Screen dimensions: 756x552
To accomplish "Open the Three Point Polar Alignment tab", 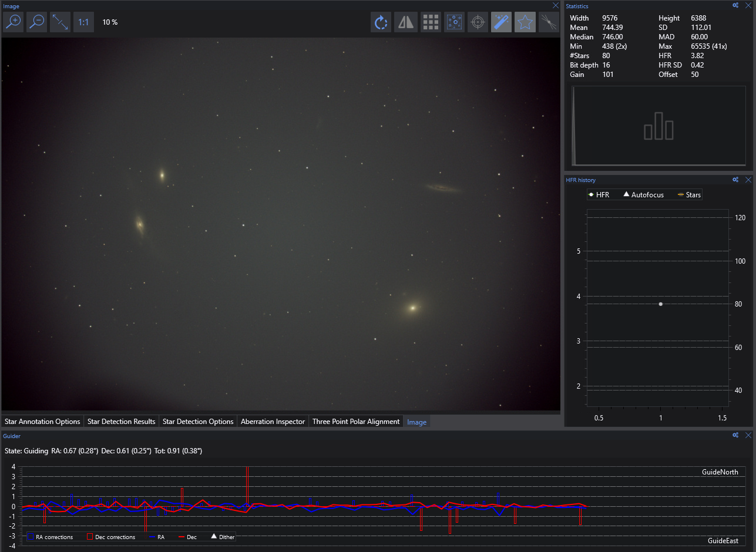I will pyautogui.click(x=355, y=422).
